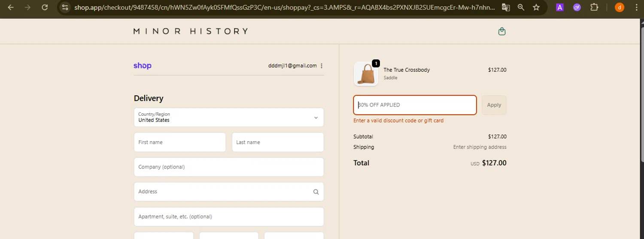The image size is (644, 239).
Task: Click the address search magnifier icon
Action: (x=316, y=192)
